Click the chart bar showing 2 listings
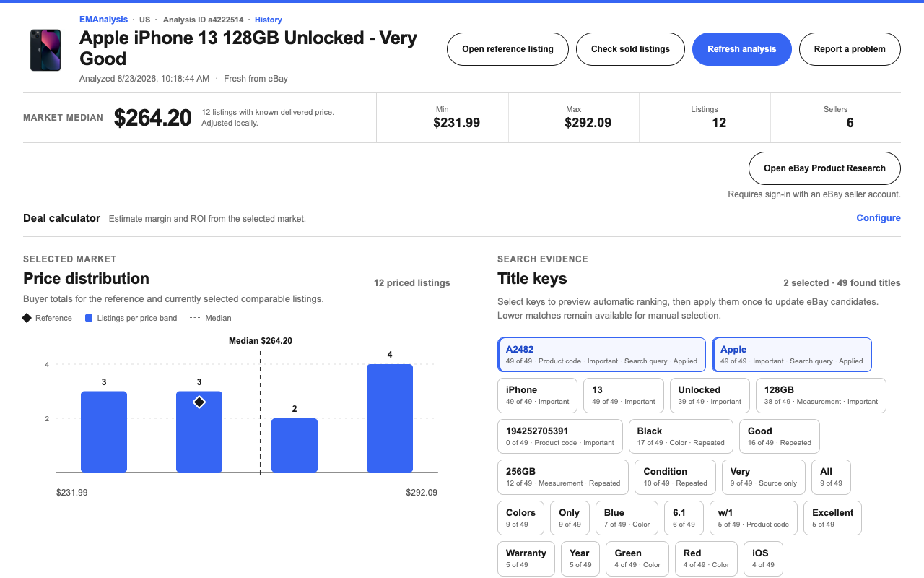 (x=295, y=445)
